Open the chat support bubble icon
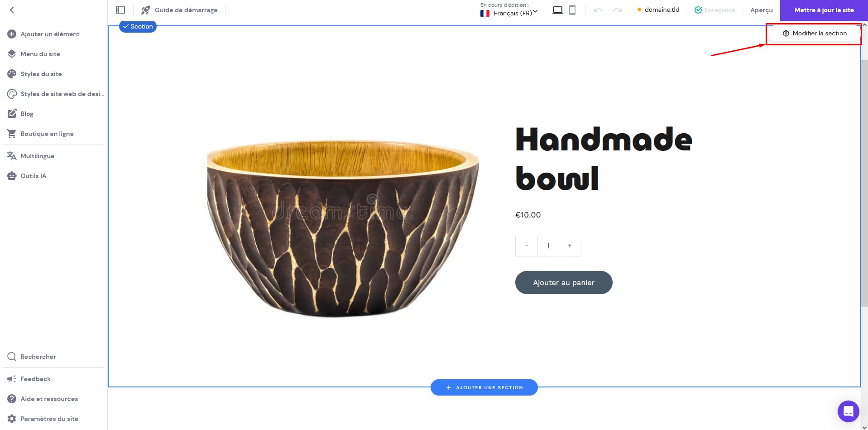 coord(848,411)
